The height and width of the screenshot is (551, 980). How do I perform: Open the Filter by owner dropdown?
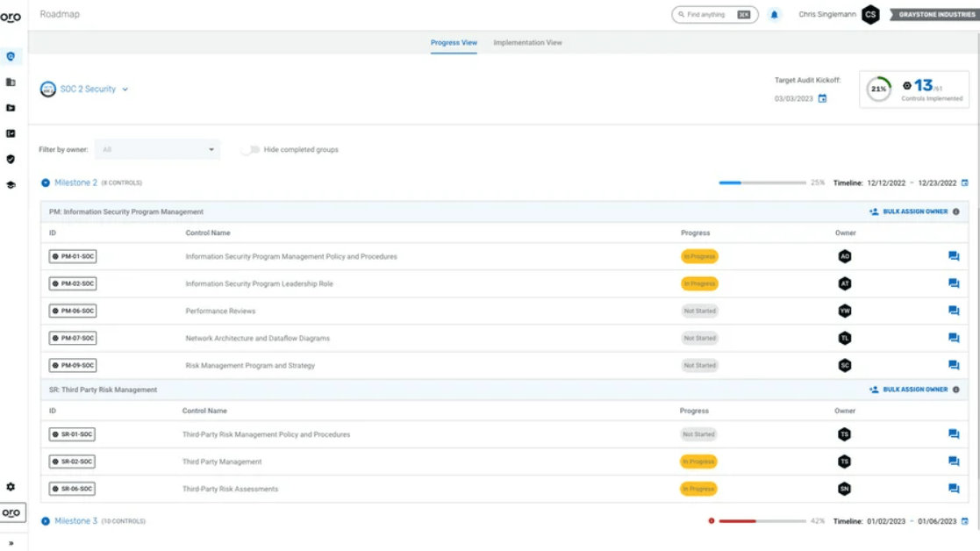pos(157,150)
